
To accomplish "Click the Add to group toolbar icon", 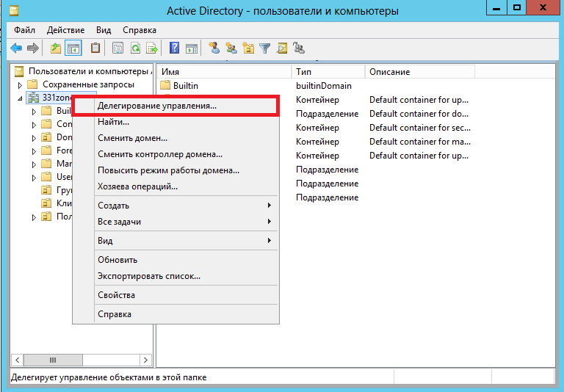I will (x=299, y=48).
